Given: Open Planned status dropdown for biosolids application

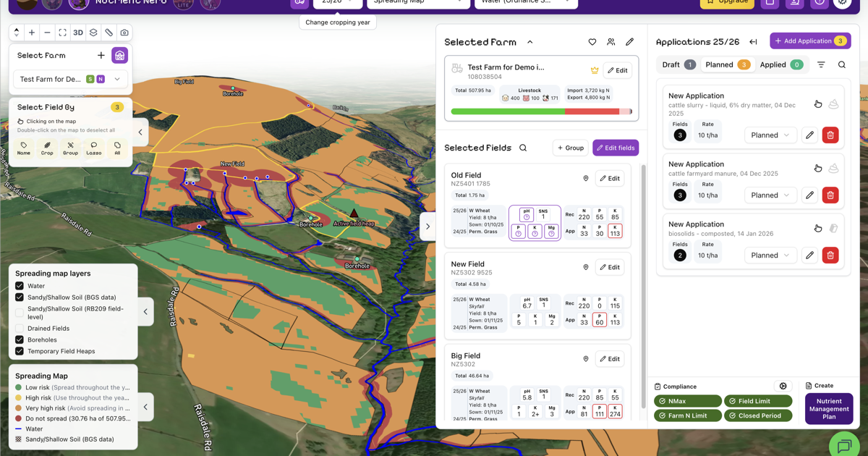Looking at the screenshot, I should [x=770, y=256].
